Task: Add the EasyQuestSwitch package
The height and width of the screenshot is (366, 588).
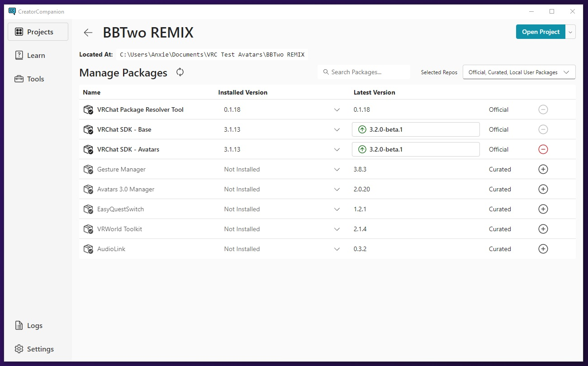Action: pyautogui.click(x=543, y=209)
